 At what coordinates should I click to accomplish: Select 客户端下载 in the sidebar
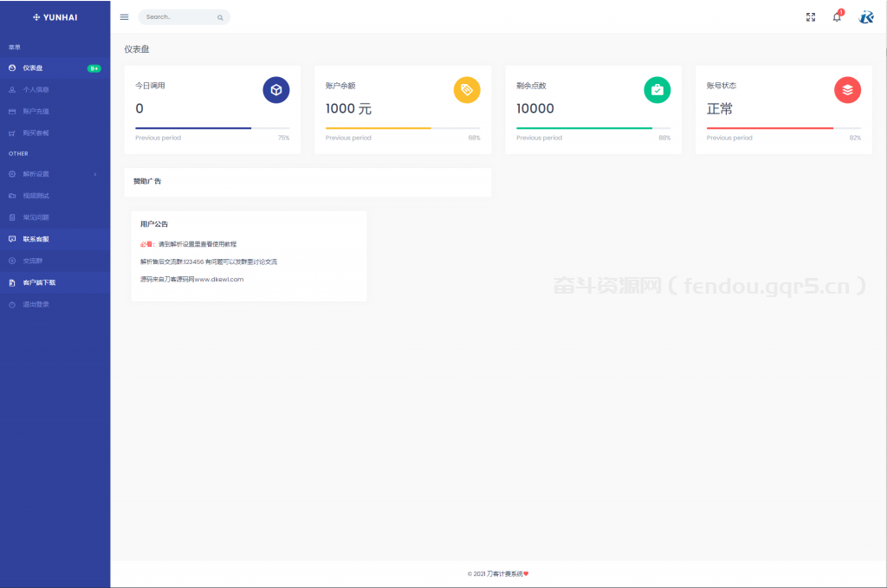pos(41,282)
